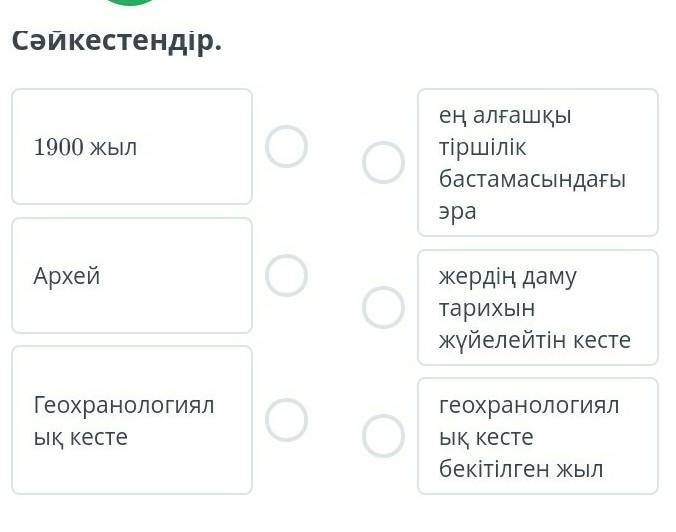Click the Архей card
Image resolution: width=676 pixels, height=532 pixels.
tap(131, 275)
